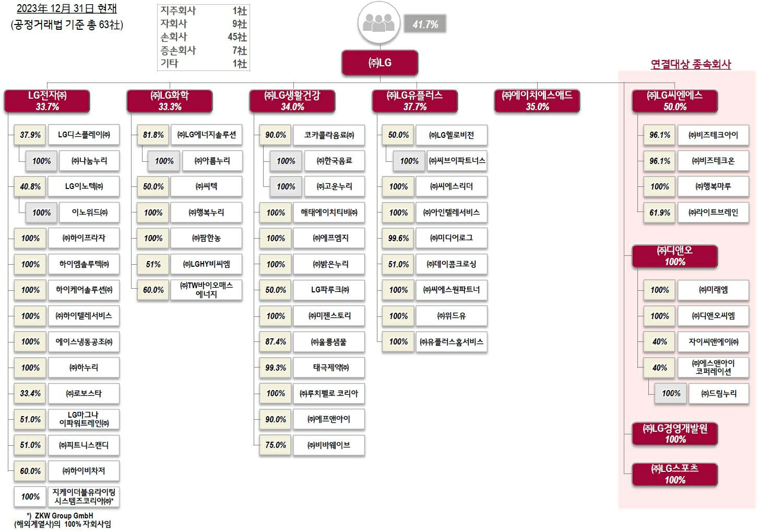Click the LG파루크㈜ box
Viewport: 759px width, 532px height.
329,290
